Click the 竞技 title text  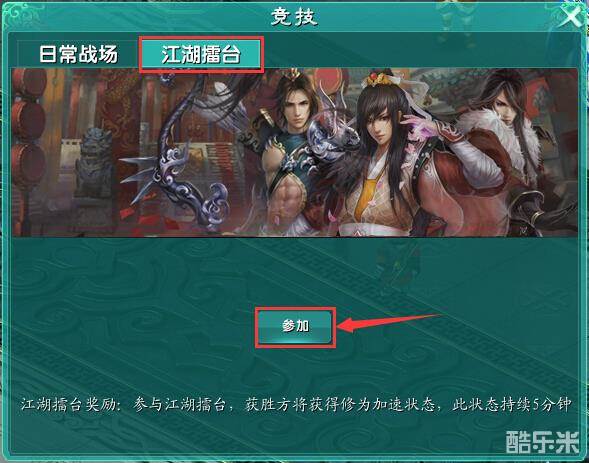tap(294, 17)
